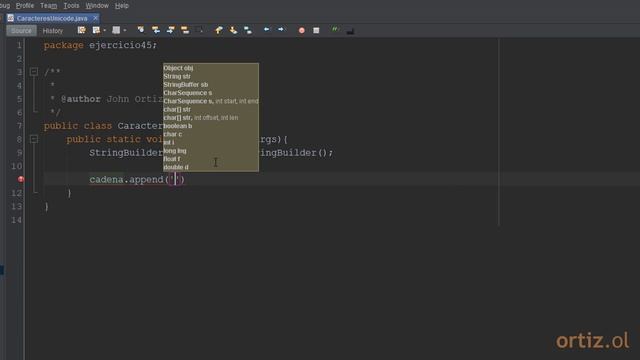Collapse the main method fold at line 8
Screen dimensions: 640x360
34,139
